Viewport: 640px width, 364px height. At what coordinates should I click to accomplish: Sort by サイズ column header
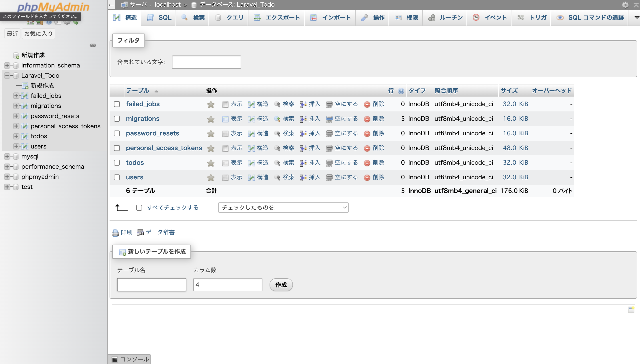click(509, 91)
